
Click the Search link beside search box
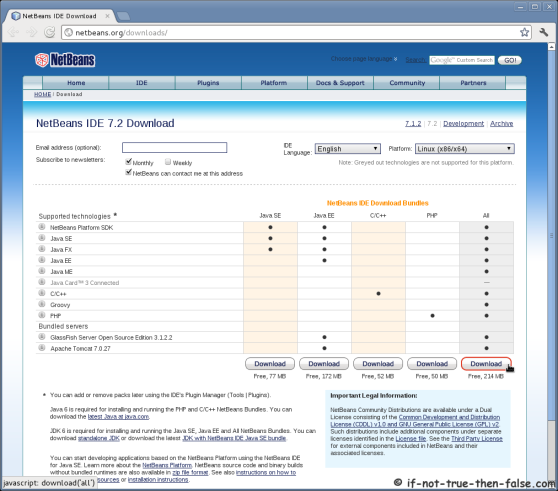(416, 60)
